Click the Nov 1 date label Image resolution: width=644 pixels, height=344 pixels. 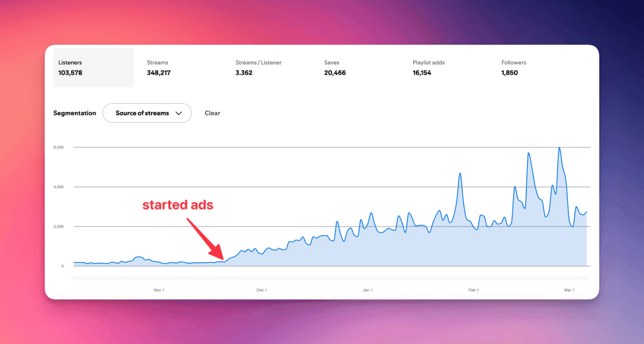point(159,290)
